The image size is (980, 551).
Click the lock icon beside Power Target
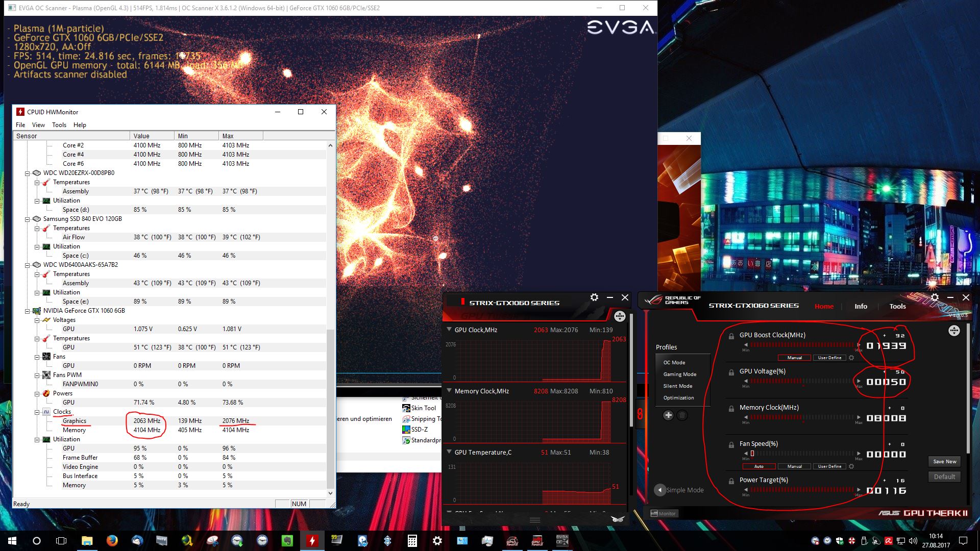[731, 481]
